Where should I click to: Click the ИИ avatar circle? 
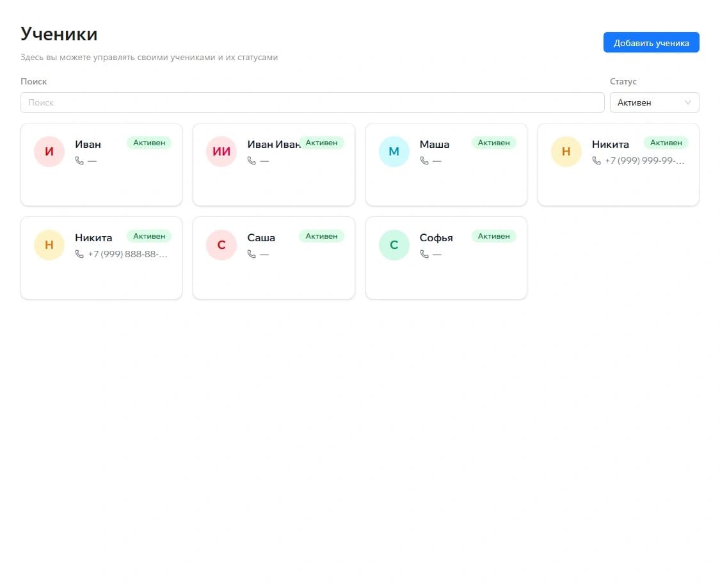(x=221, y=152)
